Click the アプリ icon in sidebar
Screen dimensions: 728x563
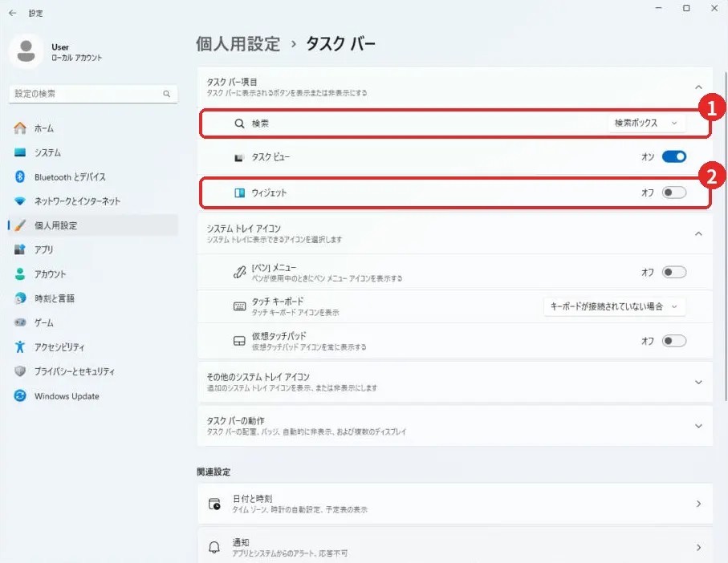click(20, 249)
